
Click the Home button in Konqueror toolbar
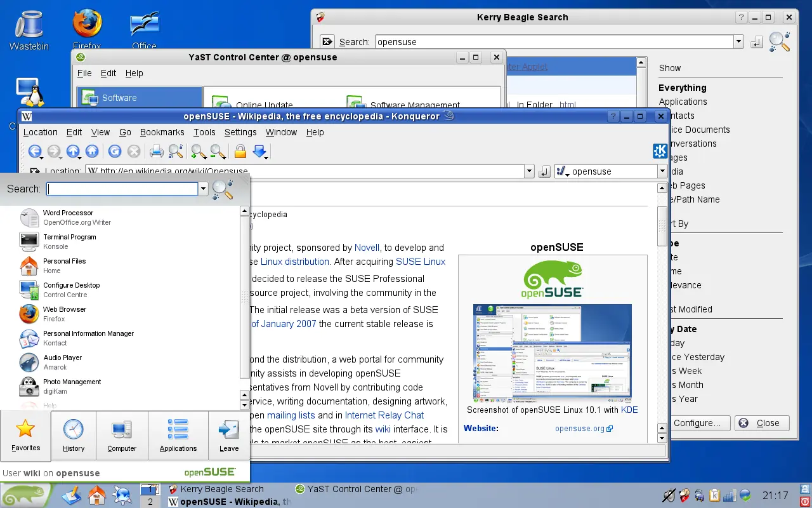click(x=92, y=151)
